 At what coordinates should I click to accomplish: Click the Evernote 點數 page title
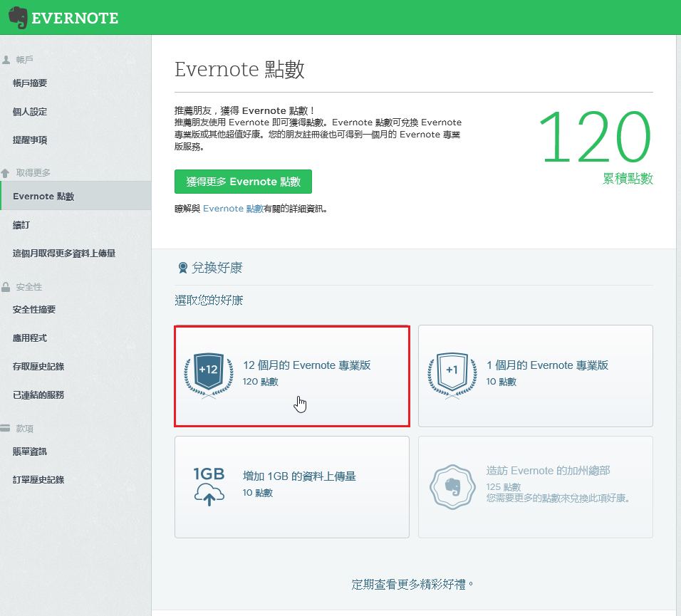240,70
